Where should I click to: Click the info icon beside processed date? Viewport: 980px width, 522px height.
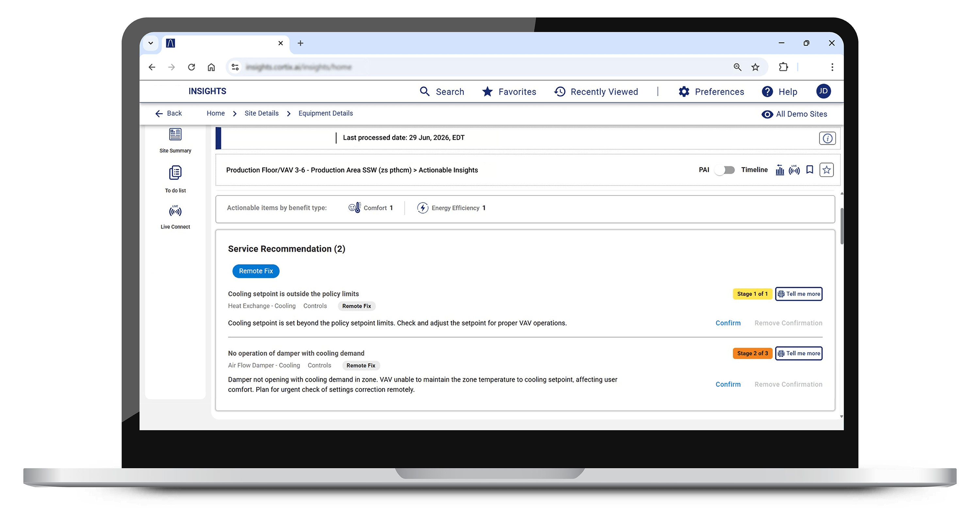click(827, 138)
